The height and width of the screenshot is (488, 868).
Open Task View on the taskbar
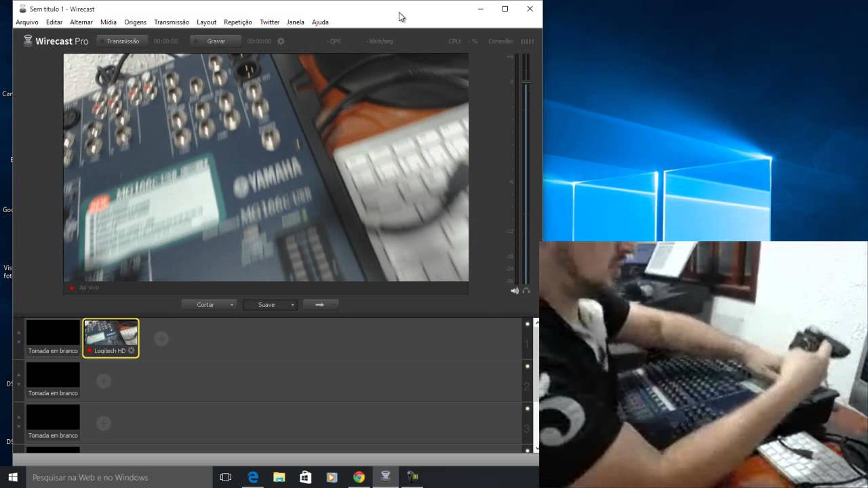tap(226, 477)
